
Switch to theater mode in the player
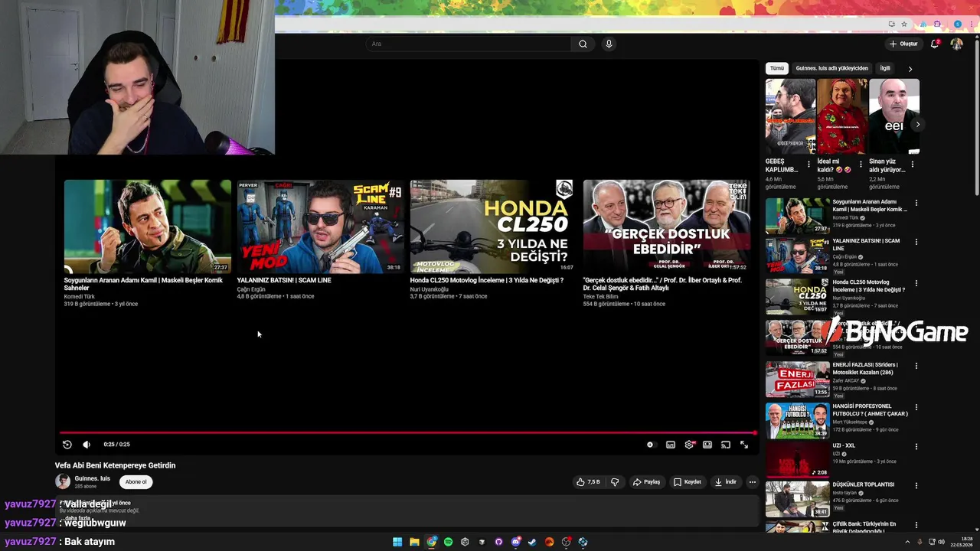pyautogui.click(x=707, y=445)
